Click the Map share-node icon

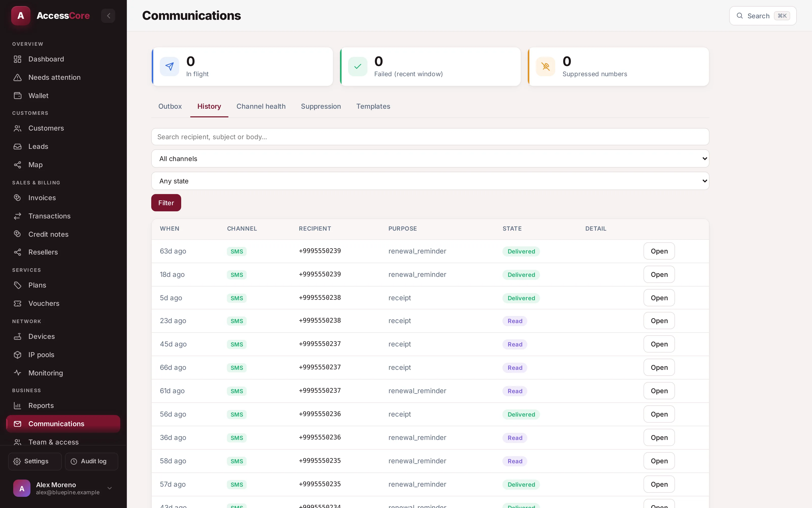tap(18, 165)
